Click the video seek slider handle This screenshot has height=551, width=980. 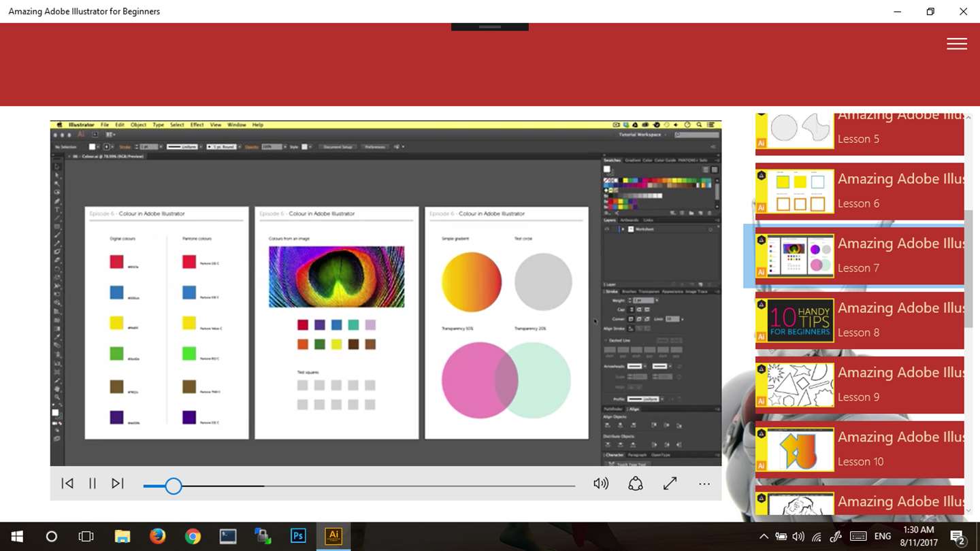point(174,486)
